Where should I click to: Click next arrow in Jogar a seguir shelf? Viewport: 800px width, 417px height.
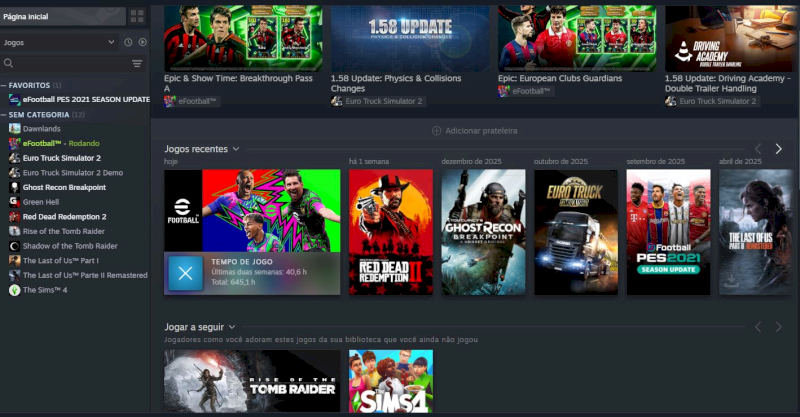(778, 327)
